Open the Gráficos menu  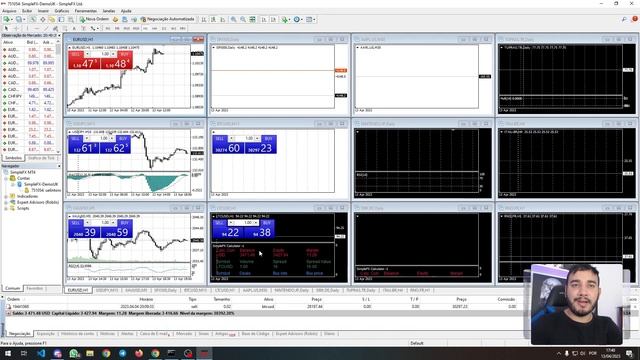pos(62,11)
